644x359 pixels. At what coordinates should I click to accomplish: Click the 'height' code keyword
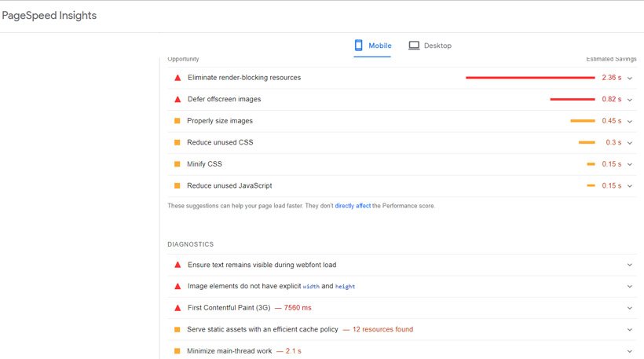pos(345,287)
